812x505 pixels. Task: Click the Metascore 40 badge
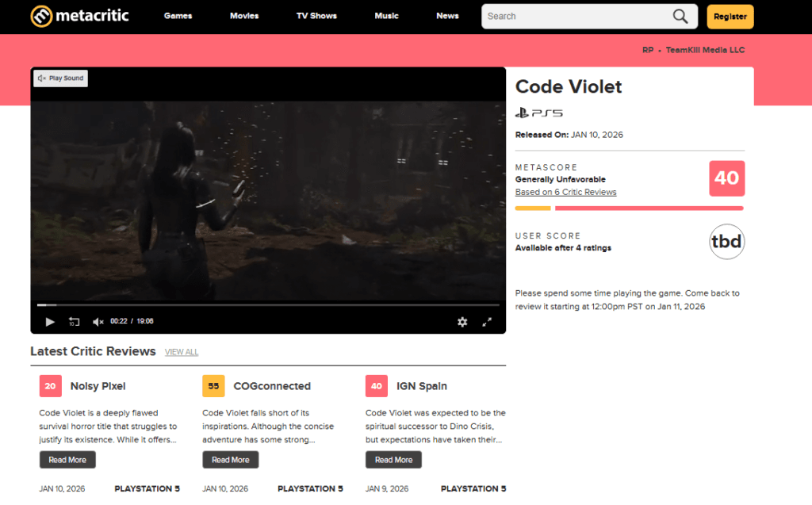(x=726, y=178)
